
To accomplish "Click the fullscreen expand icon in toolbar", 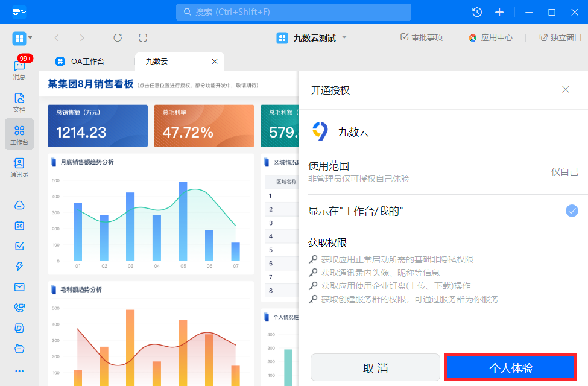I will pos(143,37).
